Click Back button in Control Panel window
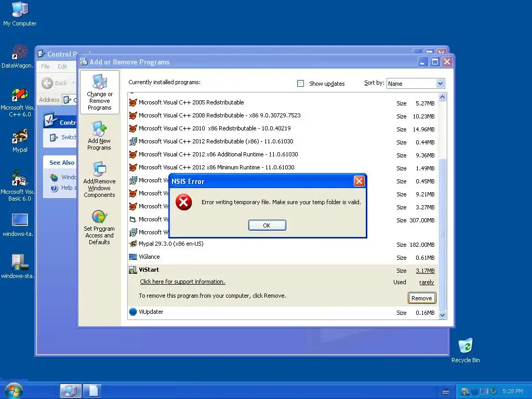Viewport: 532px width, 399px height. (x=54, y=83)
